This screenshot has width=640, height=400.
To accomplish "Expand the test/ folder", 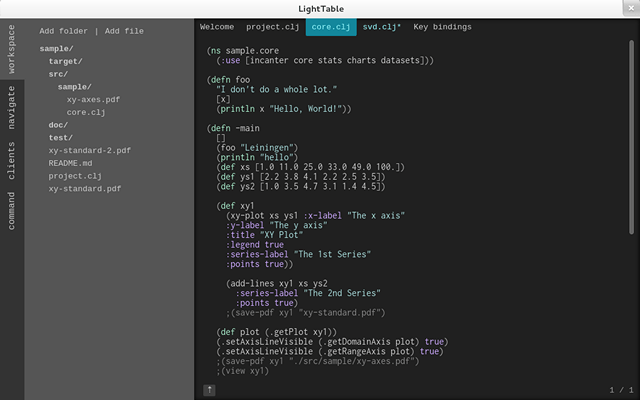I will (x=61, y=138).
